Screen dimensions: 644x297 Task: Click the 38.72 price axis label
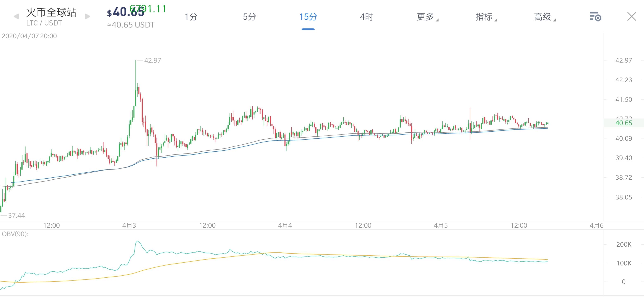tap(624, 177)
